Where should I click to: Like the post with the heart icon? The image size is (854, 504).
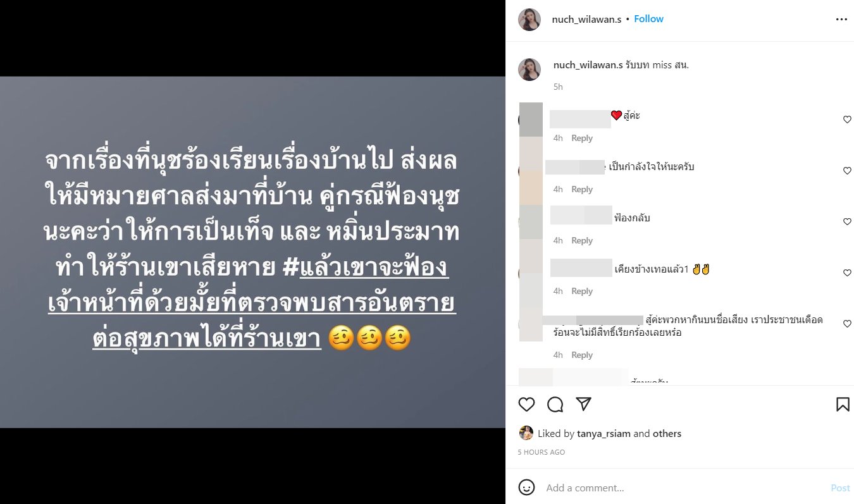526,405
